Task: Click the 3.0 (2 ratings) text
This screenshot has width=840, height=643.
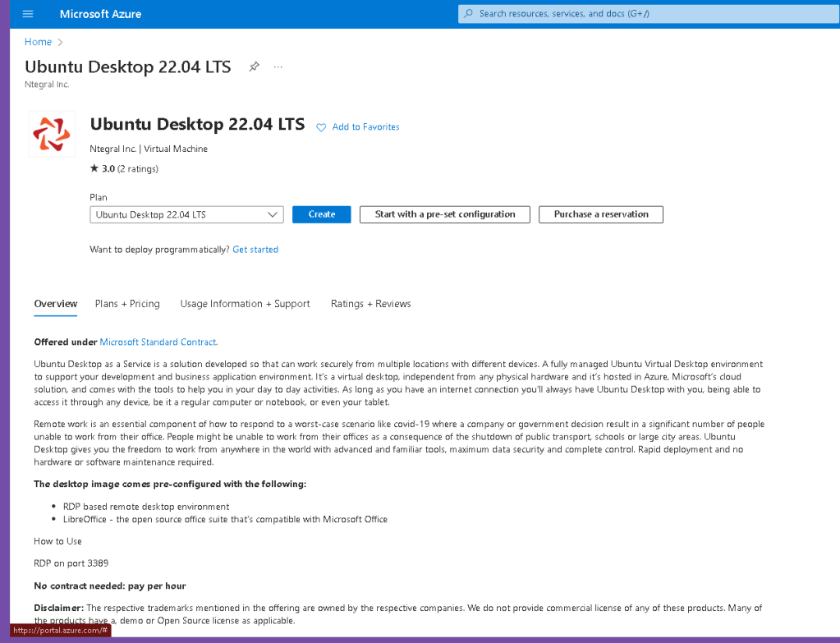Action: point(131,169)
